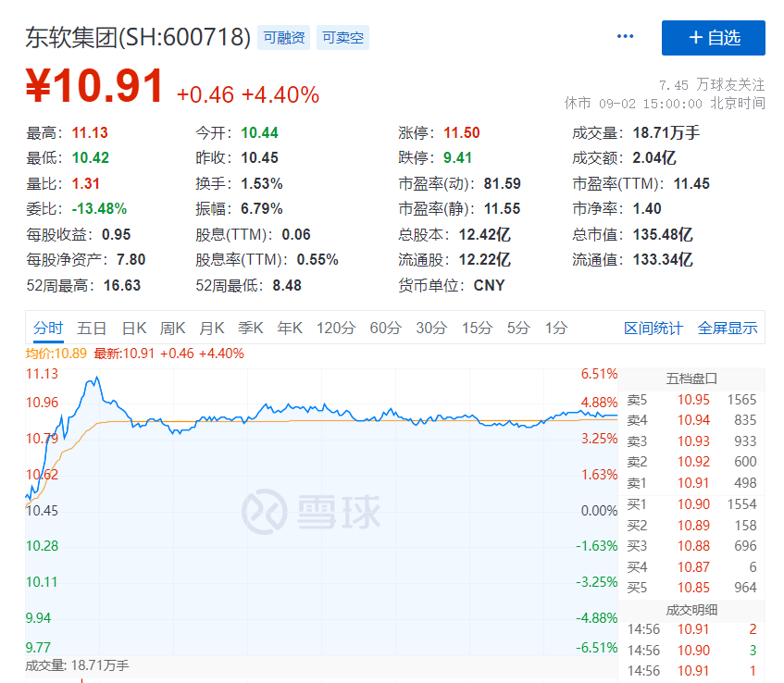Open 区间统计 interval statistics link

(653, 328)
